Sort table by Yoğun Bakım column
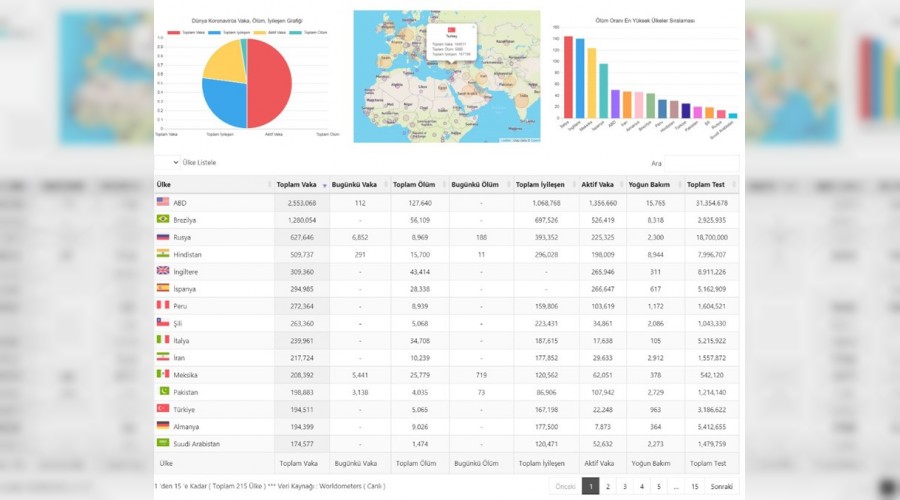The height and width of the screenshot is (500, 900). coord(655,184)
